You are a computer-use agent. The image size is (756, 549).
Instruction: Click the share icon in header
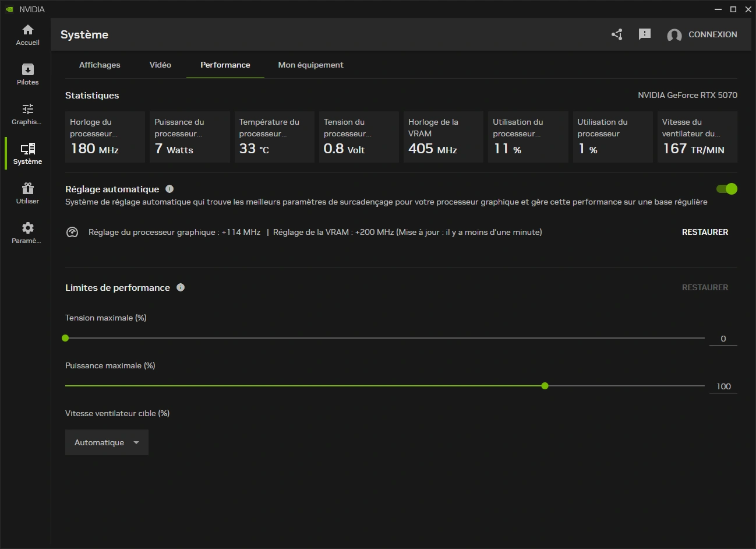tap(617, 34)
